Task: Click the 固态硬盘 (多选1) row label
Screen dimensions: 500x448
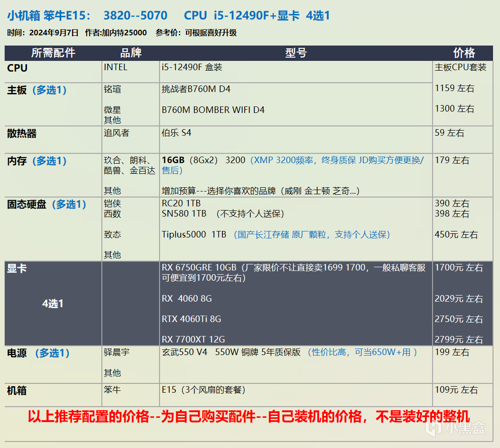Action: pyautogui.click(x=47, y=204)
